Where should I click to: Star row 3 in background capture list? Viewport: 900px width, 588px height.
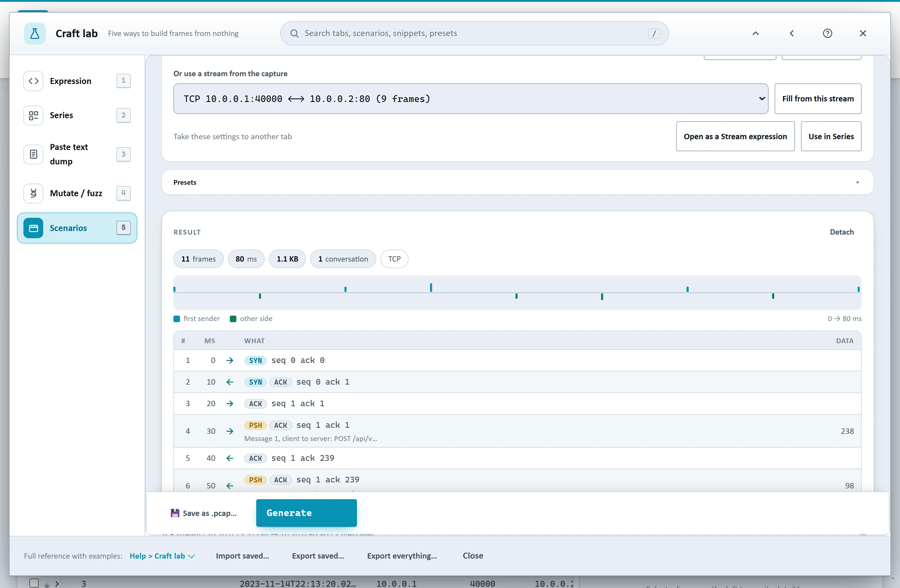[x=46, y=585]
